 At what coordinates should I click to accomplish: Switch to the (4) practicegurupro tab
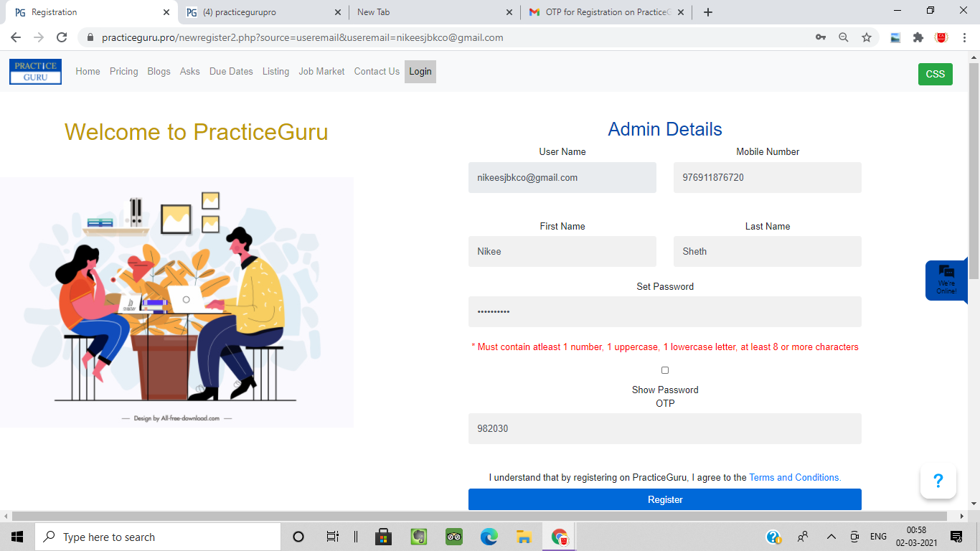click(263, 12)
